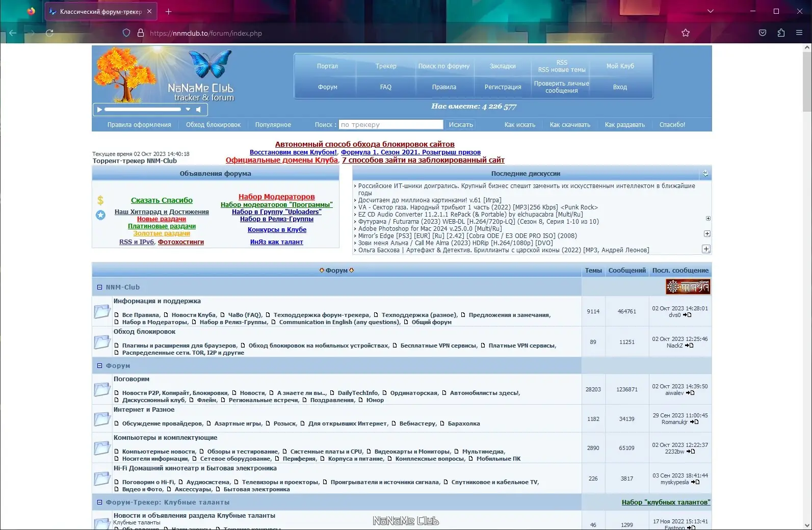Image resolution: width=812 pixels, height=530 pixels.
Task: Click the Искать search button
Action: click(461, 124)
